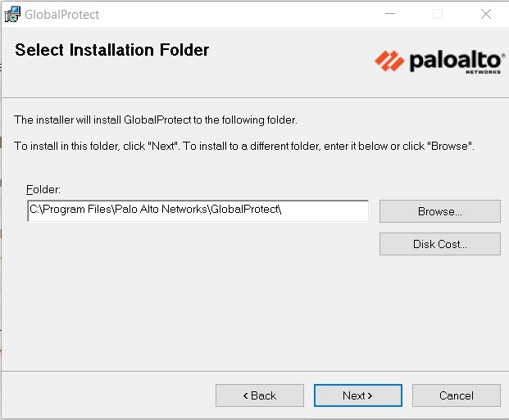The height and width of the screenshot is (420, 509).
Task: Close the GlobalProtect setup window
Action: (485, 14)
